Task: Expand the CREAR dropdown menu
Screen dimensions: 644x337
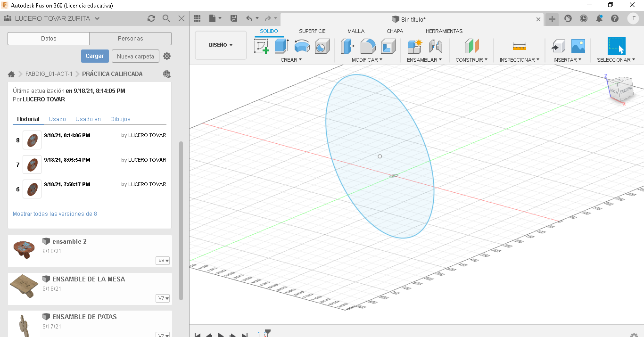Action: point(291,60)
